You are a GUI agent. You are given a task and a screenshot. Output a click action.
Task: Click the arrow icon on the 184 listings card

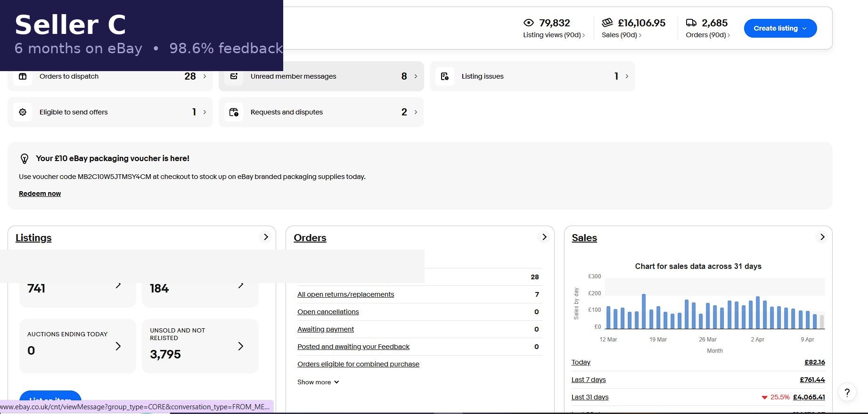241,285
